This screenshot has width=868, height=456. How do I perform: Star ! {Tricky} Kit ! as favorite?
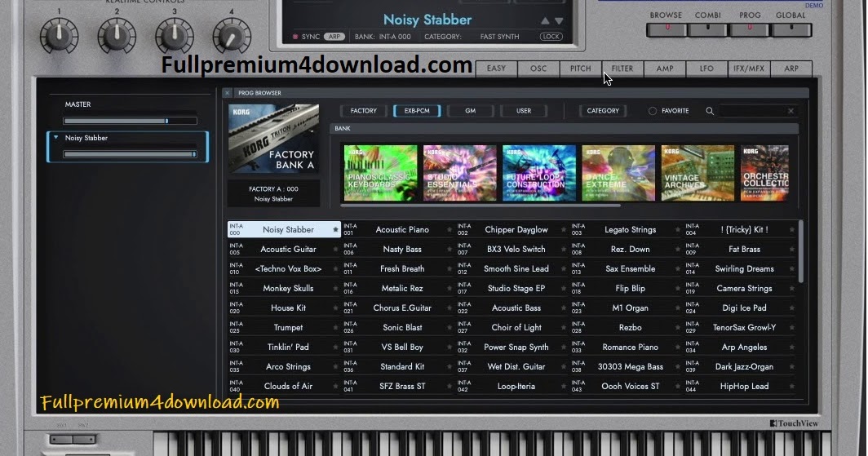791,230
